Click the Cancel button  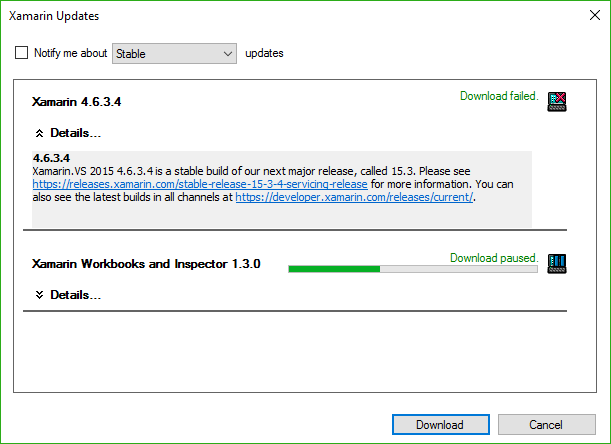(547, 424)
